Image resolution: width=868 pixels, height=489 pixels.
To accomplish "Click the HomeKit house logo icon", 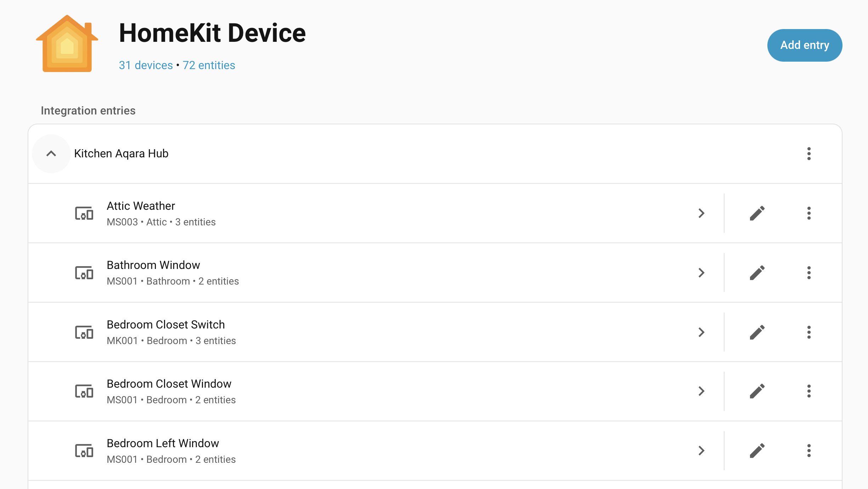I will point(67,44).
